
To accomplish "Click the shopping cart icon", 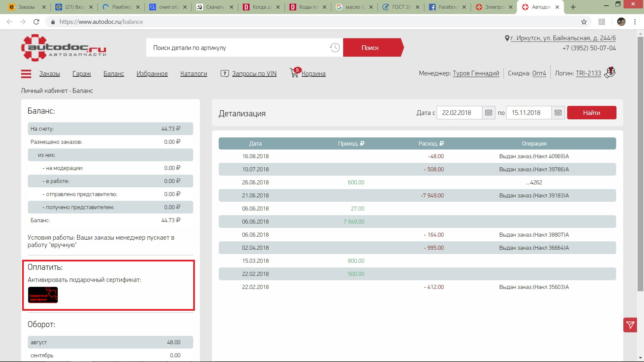I will click(x=294, y=73).
